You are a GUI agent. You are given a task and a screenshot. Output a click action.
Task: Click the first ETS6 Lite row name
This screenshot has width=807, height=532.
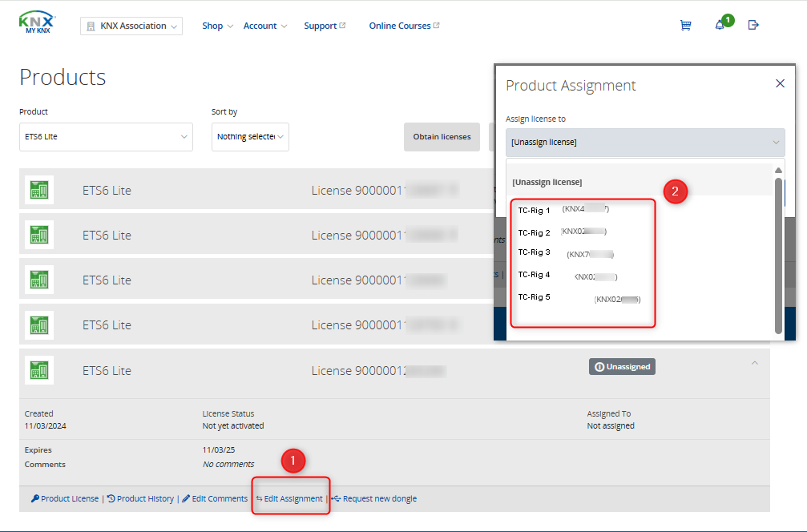[x=107, y=191]
